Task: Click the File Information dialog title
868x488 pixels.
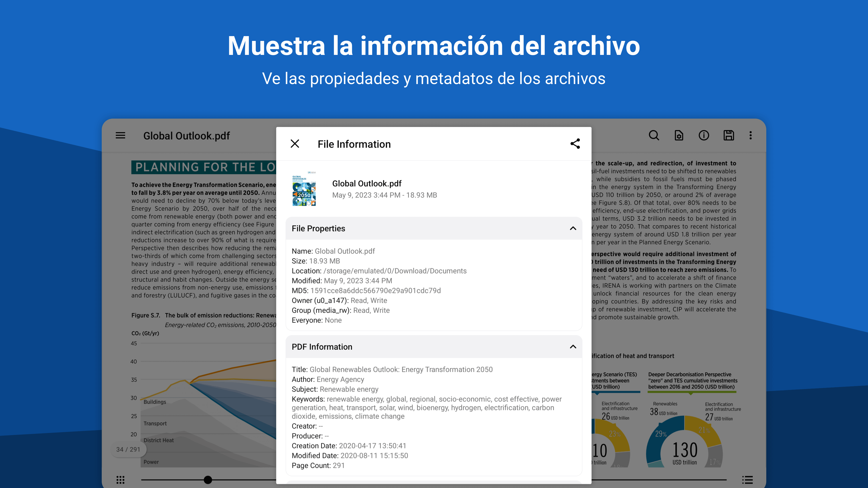Action: [x=354, y=144]
